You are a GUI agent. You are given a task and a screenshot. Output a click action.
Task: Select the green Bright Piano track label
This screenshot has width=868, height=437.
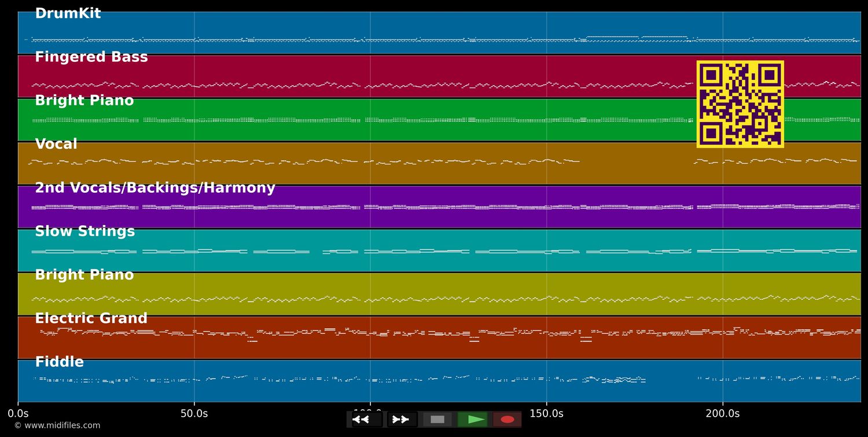[x=84, y=100]
